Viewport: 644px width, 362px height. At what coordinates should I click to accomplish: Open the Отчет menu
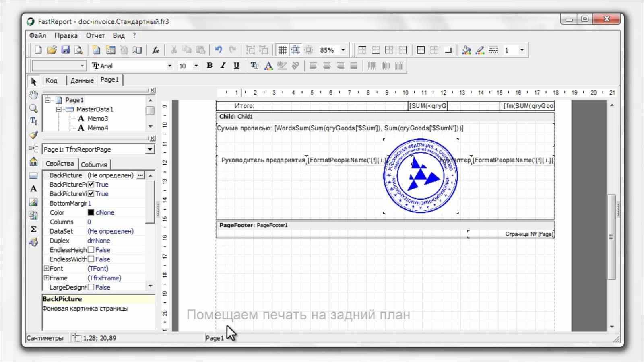(95, 35)
